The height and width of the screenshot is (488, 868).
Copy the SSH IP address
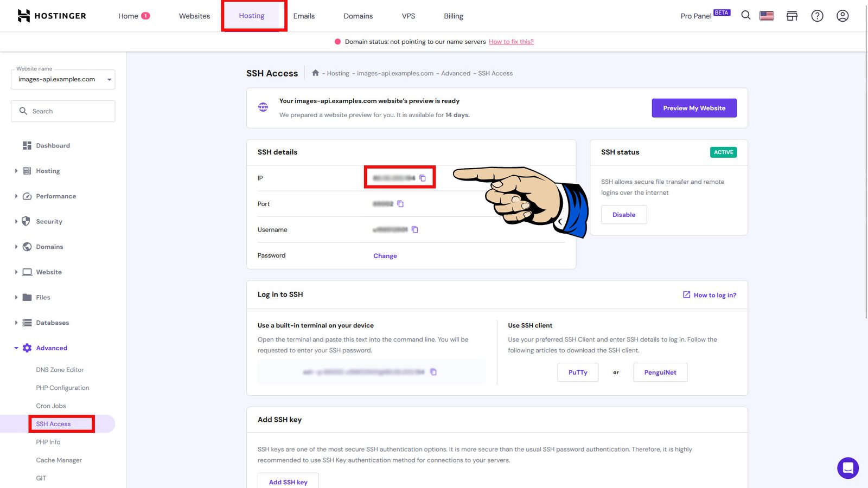point(423,178)
